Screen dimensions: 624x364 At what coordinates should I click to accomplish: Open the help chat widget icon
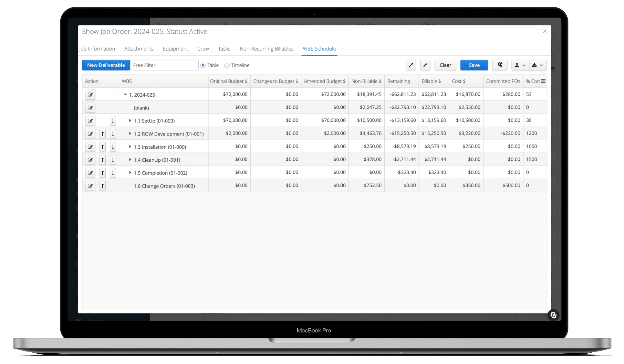tap(553, 315)
